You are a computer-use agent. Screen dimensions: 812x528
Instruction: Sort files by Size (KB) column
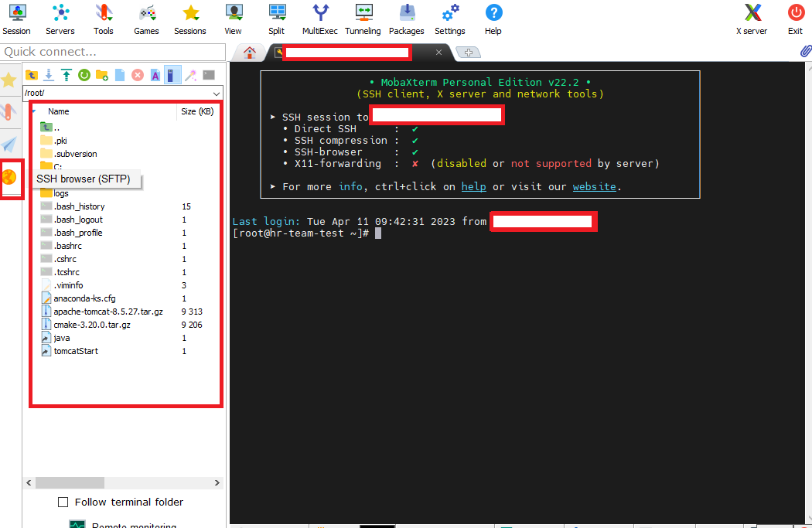(197, 111)
